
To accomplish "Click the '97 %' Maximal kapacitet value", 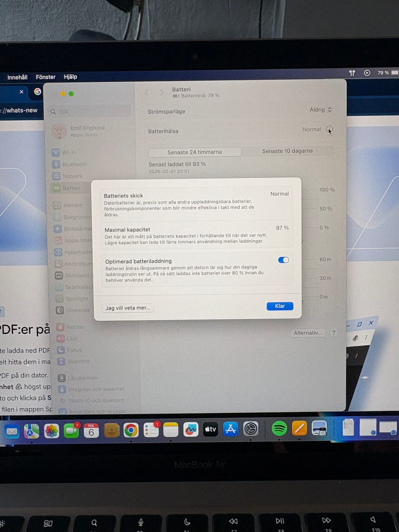I will coord(282,228).
